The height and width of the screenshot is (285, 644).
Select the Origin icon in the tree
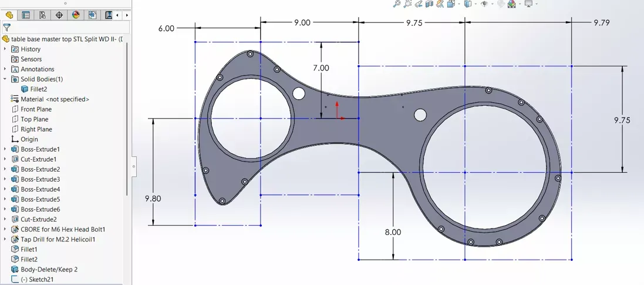(x=15, y=139)
